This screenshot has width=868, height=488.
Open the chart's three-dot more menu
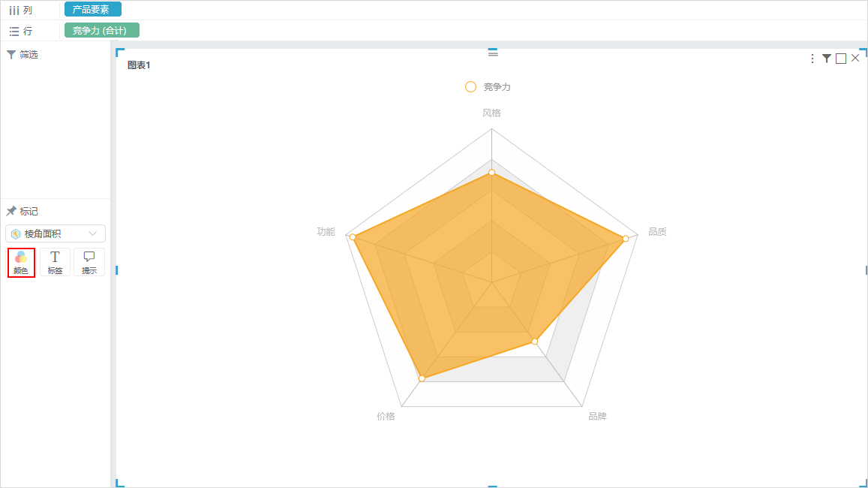click(812, 58)
